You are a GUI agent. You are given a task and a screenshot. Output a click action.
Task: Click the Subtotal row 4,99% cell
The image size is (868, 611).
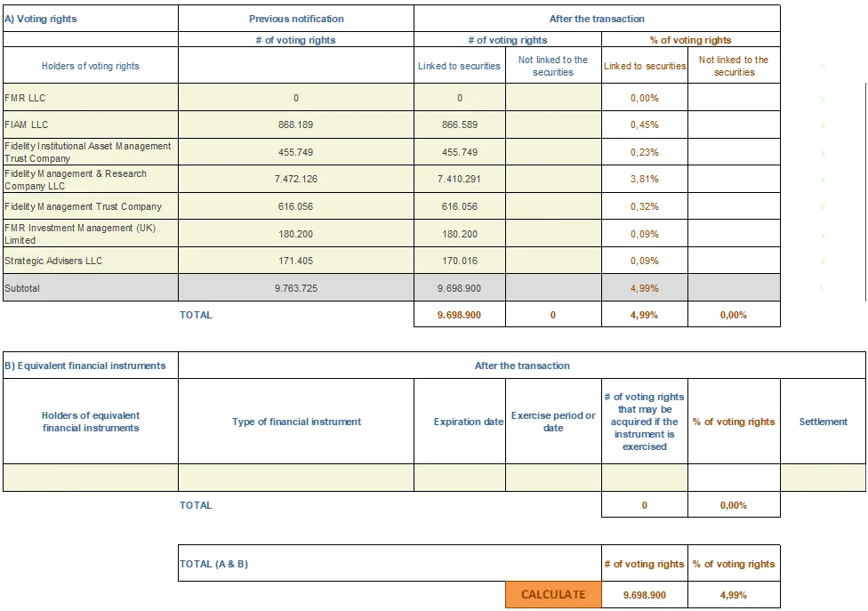tap(645, 288)
